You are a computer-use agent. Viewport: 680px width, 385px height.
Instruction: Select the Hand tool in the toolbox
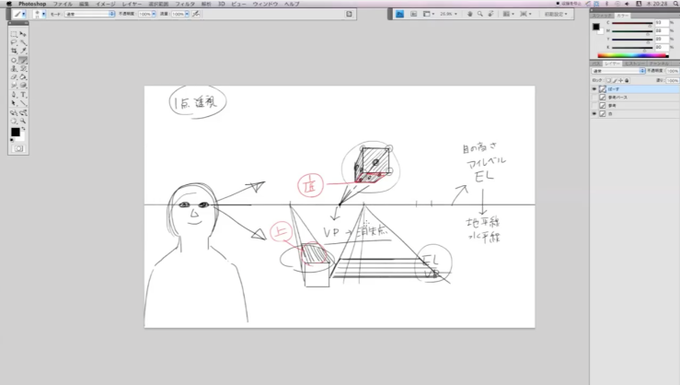click(14, 121)
